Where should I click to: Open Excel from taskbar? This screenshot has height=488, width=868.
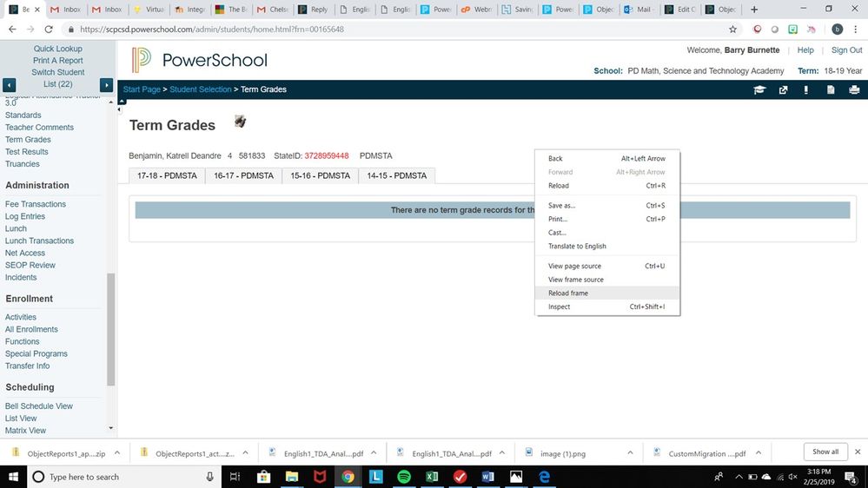(x=432, y=477)
